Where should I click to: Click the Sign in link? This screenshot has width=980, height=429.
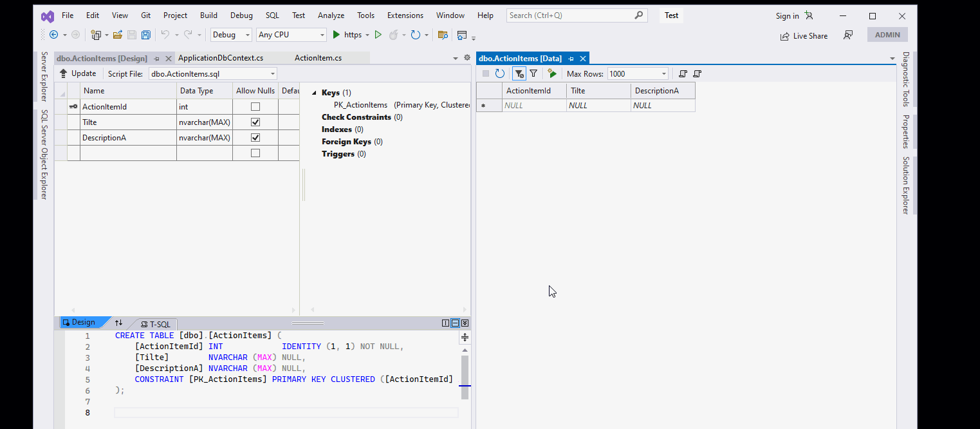(x=787, y=16)
